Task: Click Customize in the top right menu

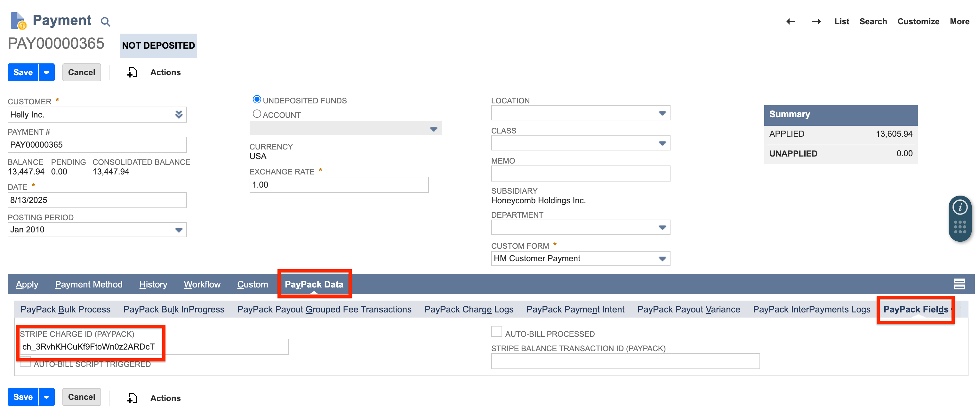Action: 918,22
